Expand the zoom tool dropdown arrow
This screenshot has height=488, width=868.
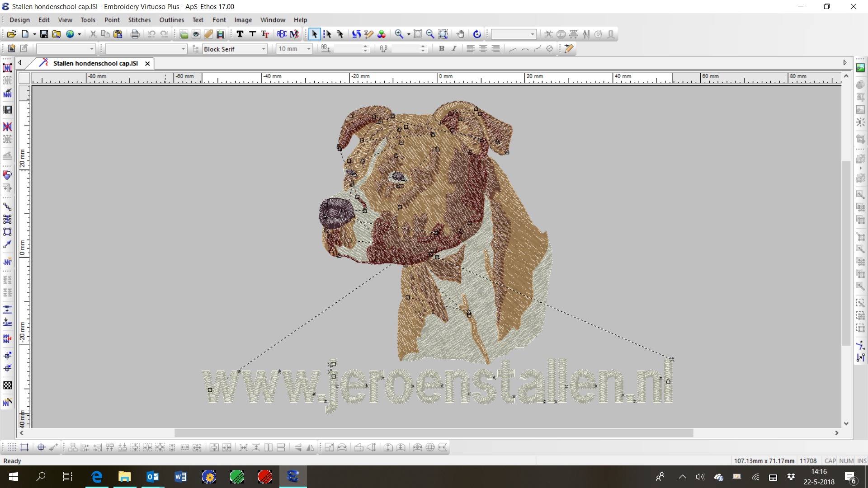point(409,34)
